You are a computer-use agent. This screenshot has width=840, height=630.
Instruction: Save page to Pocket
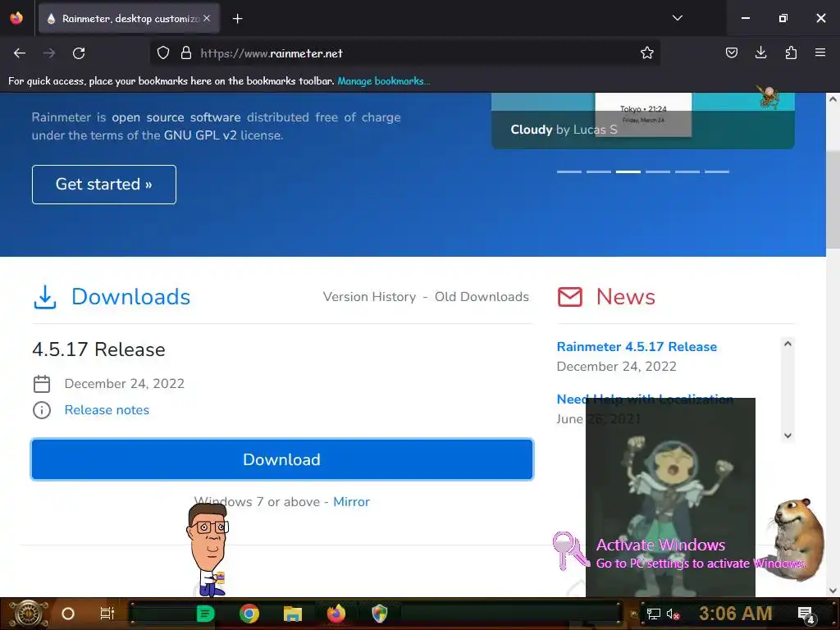(731, 52)
